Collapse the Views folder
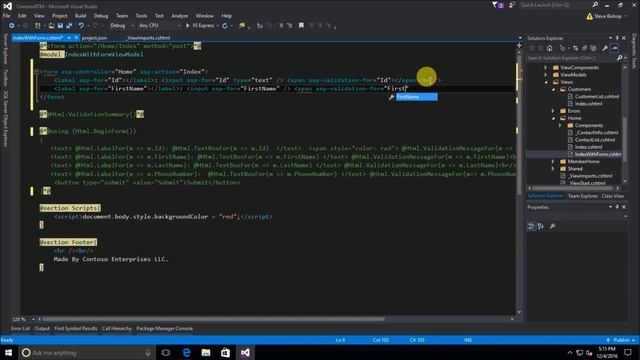 (x=546, y=82)
